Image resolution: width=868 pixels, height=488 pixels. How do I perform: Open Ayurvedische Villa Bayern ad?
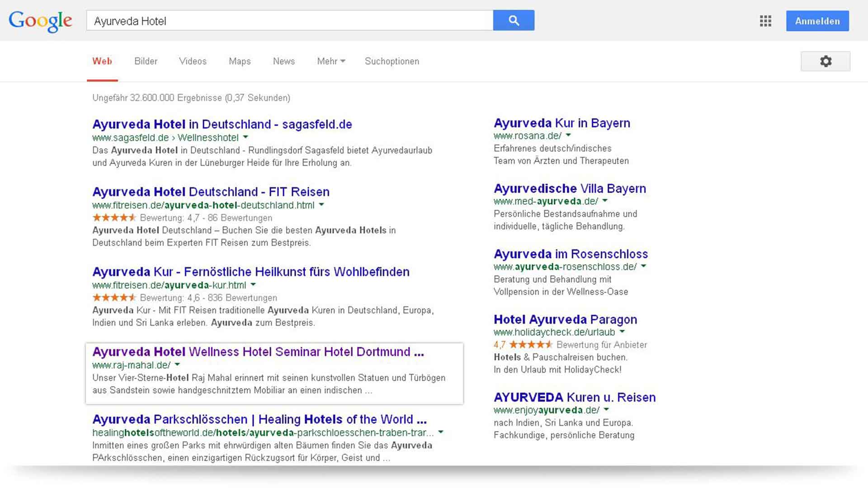(x=570, y=188)
